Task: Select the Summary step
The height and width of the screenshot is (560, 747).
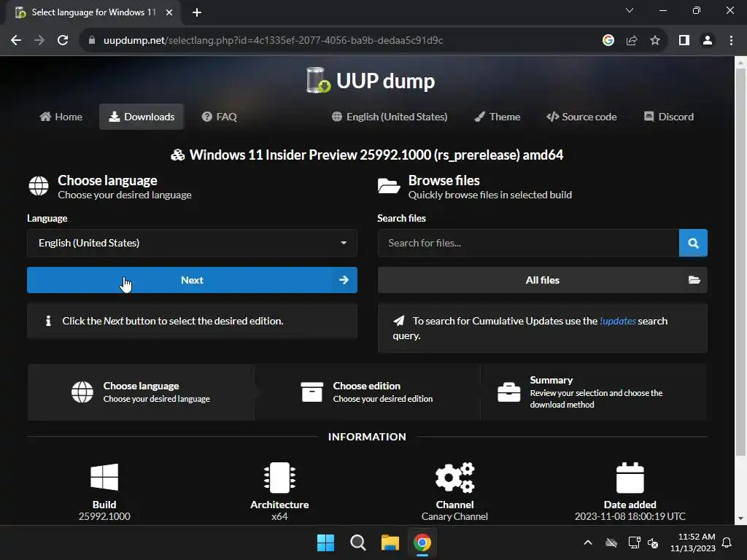Action: [x=594, y=392]
